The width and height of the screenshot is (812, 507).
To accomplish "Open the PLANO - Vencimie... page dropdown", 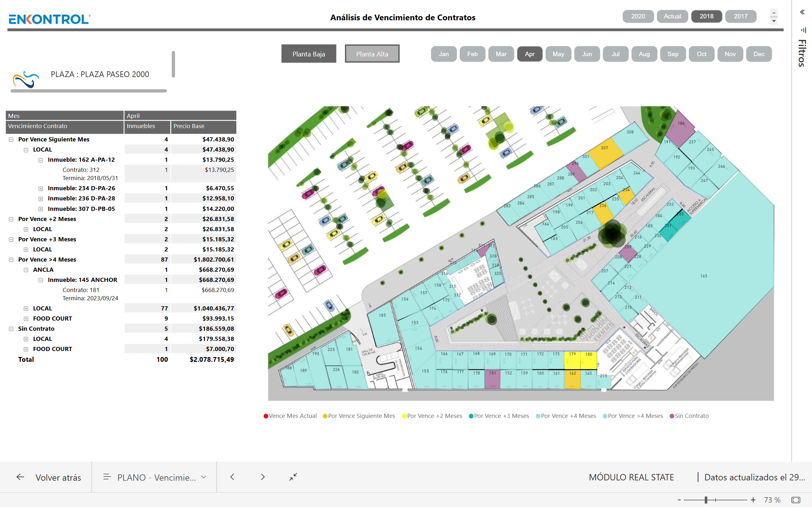I will (x=204, y=477).
